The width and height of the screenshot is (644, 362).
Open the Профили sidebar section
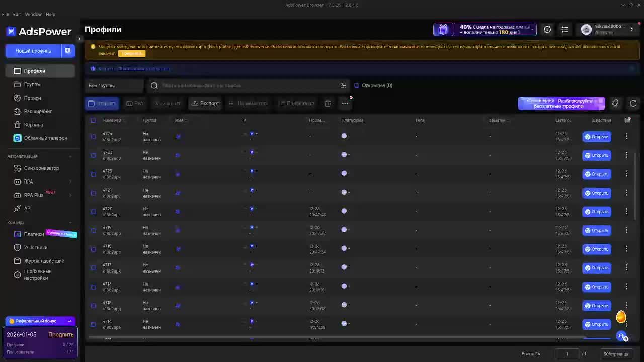(x=41, y=71)
